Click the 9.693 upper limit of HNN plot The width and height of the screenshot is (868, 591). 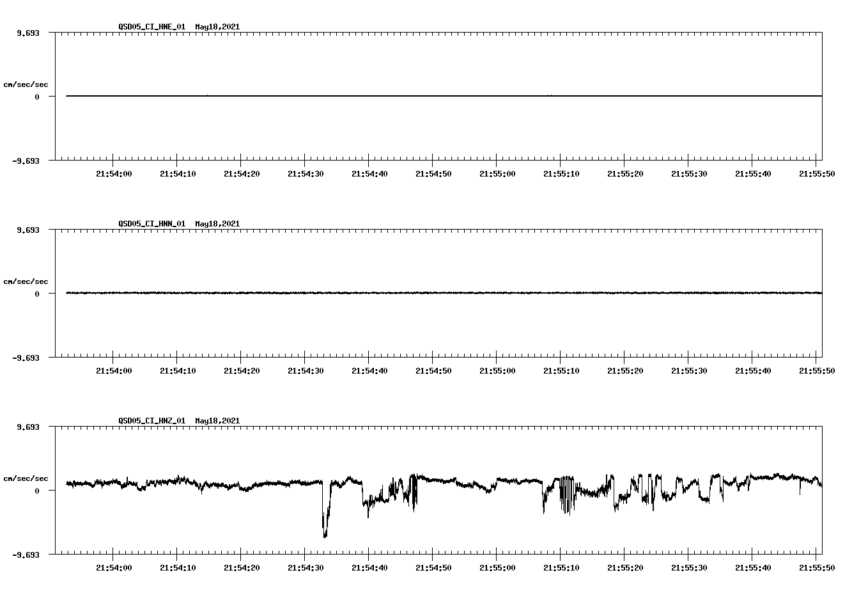click(27, 230)
